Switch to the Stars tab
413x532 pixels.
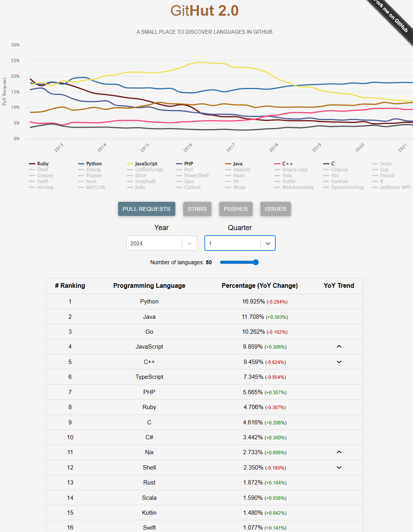[x=197, y=209]
